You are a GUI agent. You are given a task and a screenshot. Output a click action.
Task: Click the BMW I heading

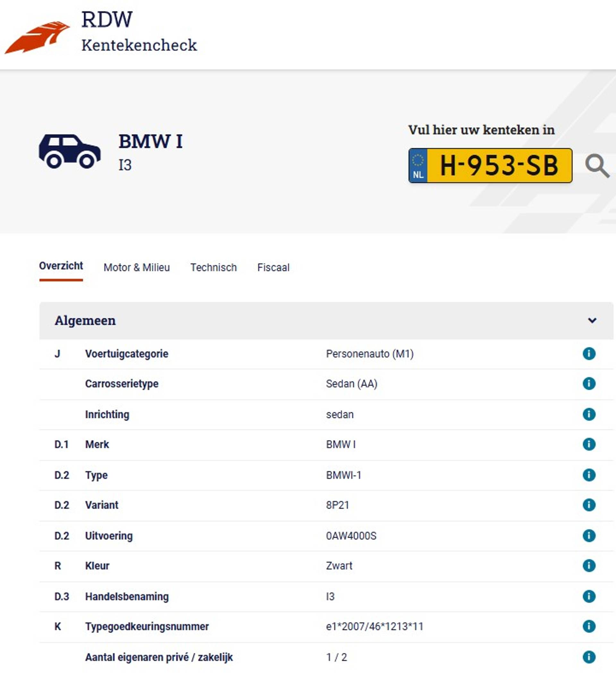pos(150,141)
